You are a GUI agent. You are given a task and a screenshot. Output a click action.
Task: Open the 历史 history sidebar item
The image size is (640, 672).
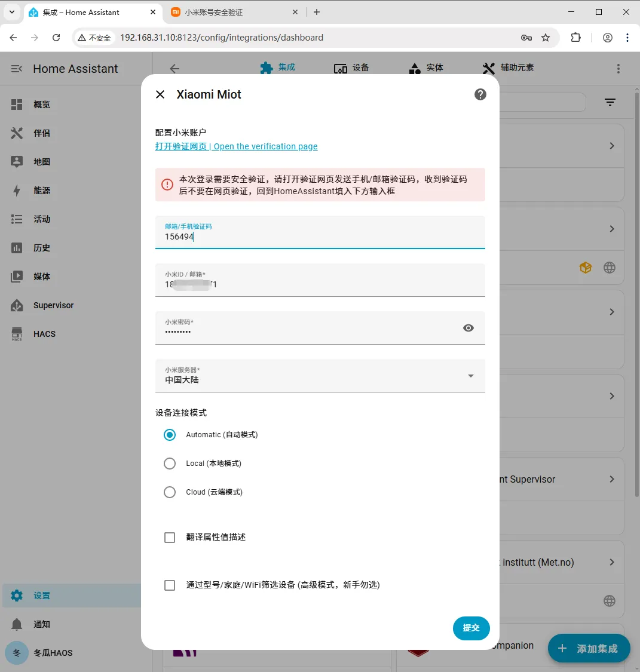(x=71, y=248)
